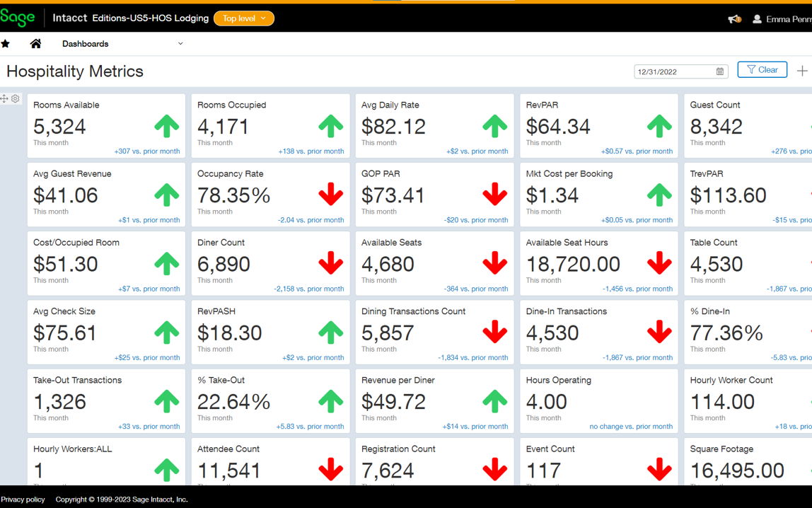
Task: Click the red down arrow on Available Seats
Action: (495, 263)
